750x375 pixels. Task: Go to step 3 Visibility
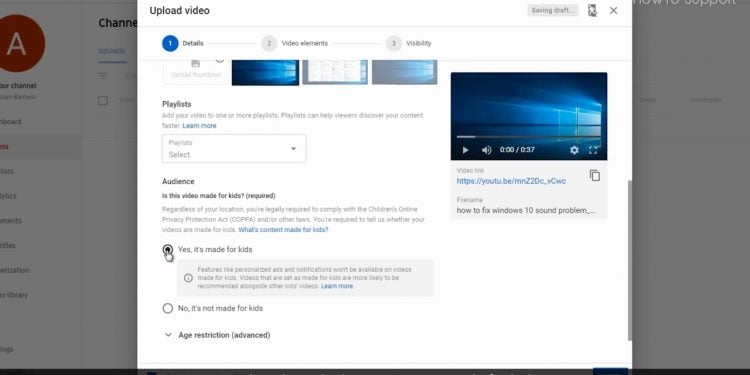tap(409, 43)
